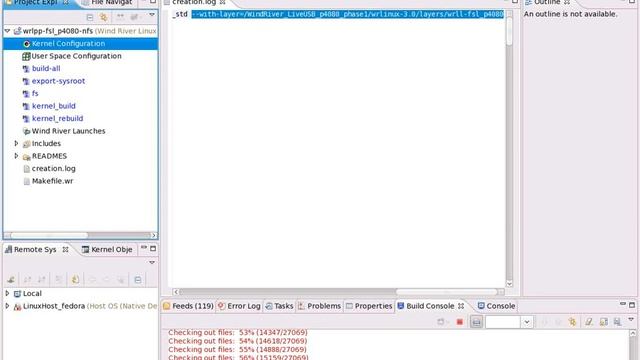Select the kernel_build target
Image resolution: width=640 pixels, height=360 pixels.
[x=53, y=106]
